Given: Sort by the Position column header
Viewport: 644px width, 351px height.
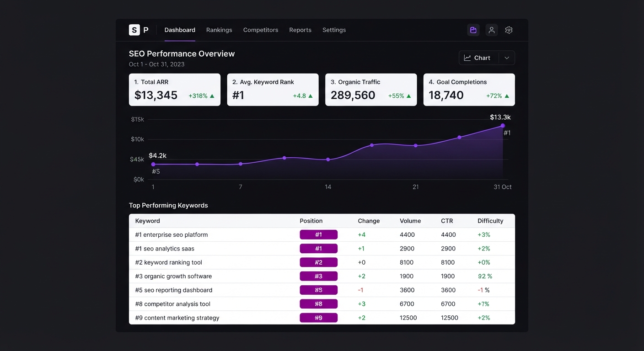Looking at the screenshot, I should coord(311,221).
